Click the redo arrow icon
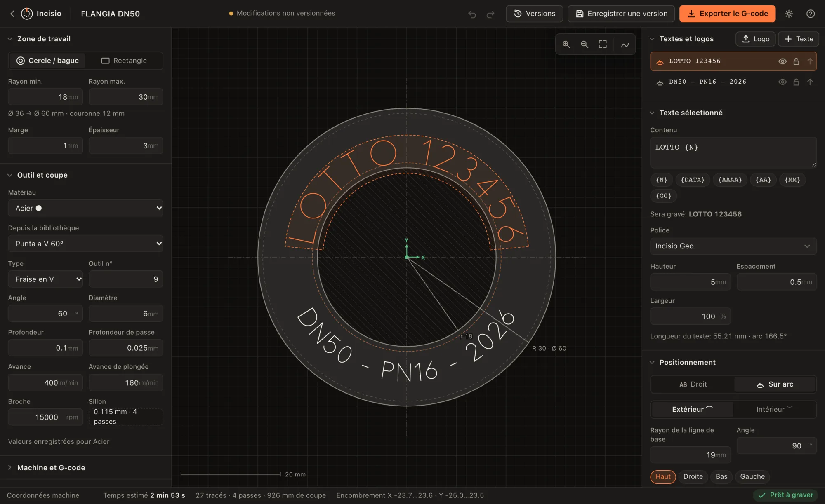The height and width of the screenshot is (504, 825). click(490, 14)
